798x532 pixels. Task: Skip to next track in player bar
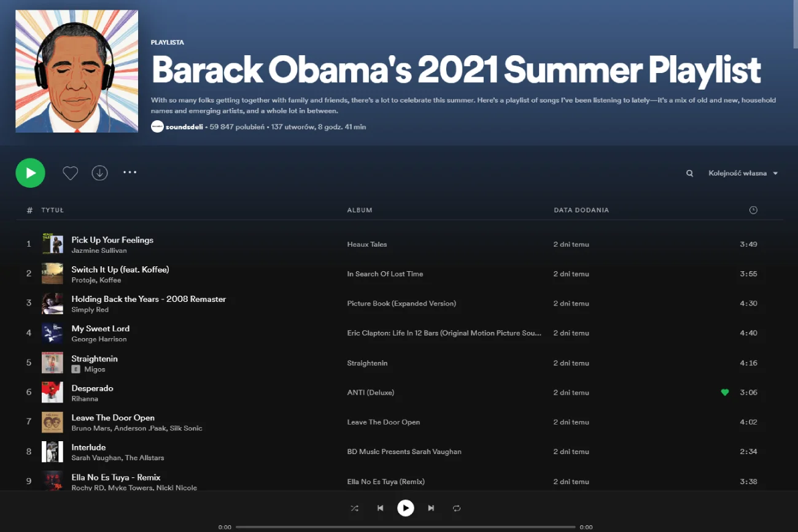pos(431,508)
